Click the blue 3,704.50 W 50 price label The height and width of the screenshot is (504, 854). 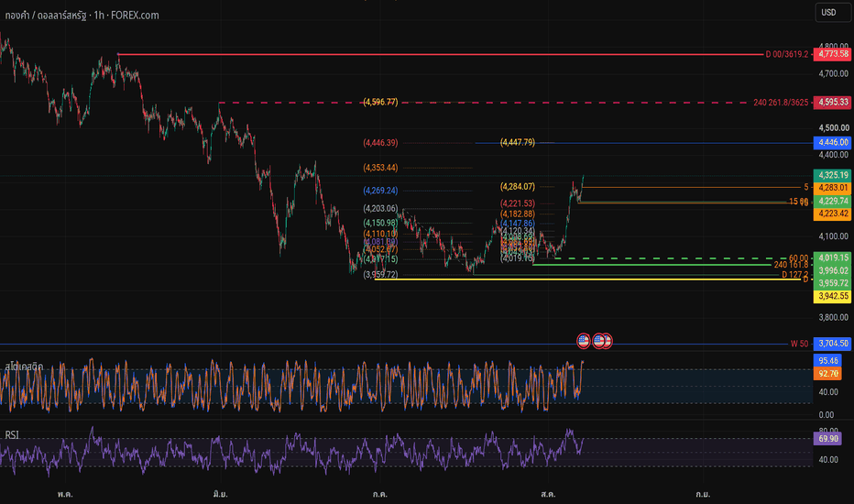[833, 344]
